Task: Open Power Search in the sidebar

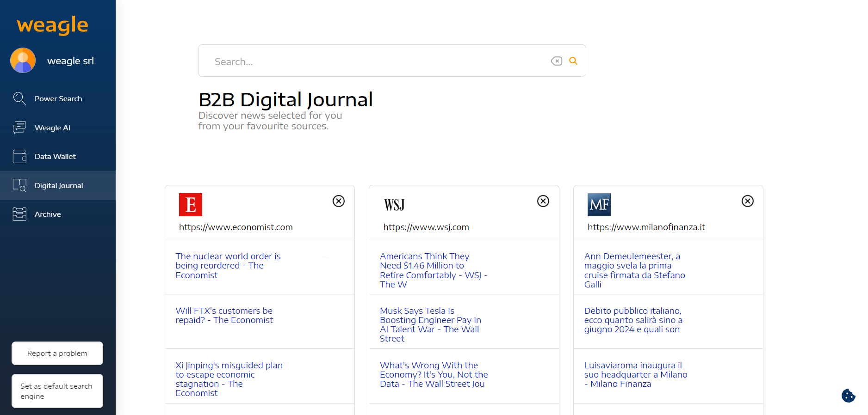Action: coord(58,99)
